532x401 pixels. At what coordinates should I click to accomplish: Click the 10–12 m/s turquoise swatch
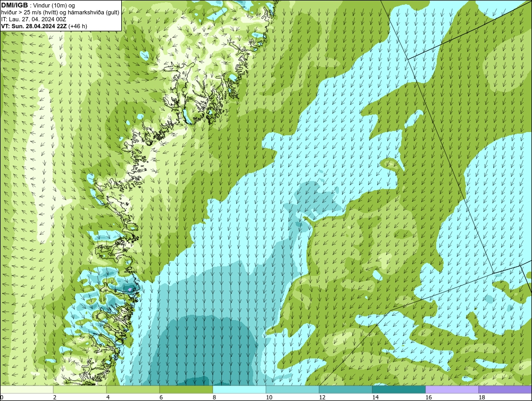[293, 389]
